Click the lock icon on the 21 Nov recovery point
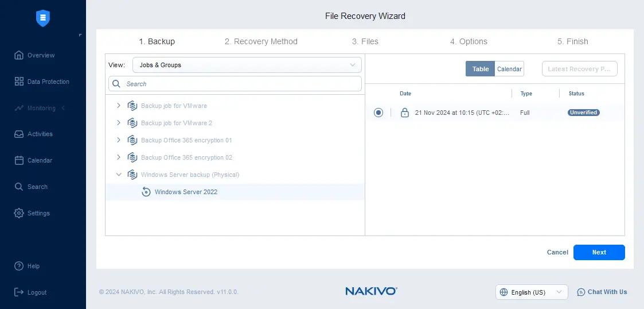Image resolution: width=644 pixels, height=309 pixels. pos(404,113)
